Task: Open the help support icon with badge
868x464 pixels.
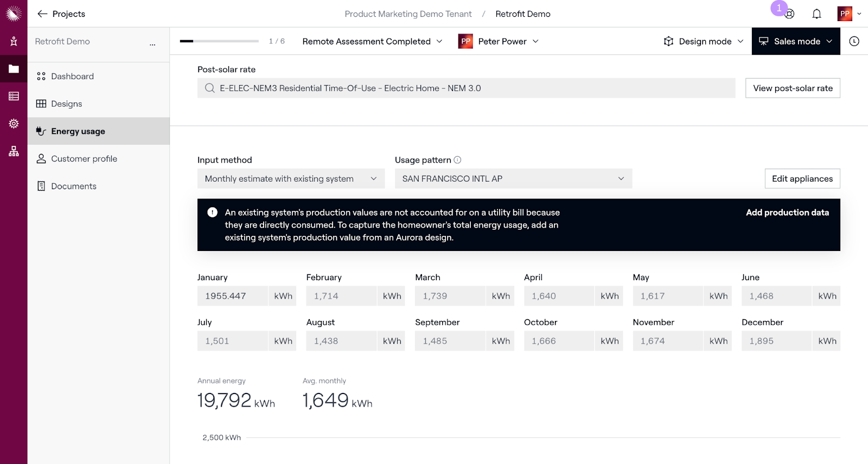Action: click(789, 14)
